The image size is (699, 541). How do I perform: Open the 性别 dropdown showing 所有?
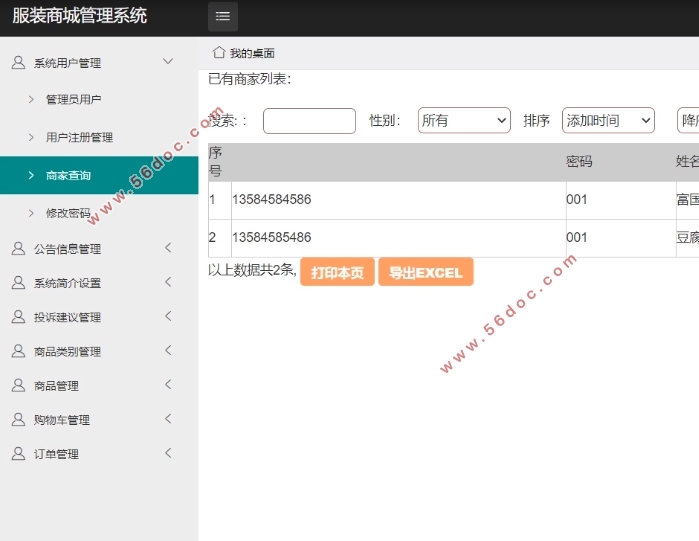click(464, 120)
